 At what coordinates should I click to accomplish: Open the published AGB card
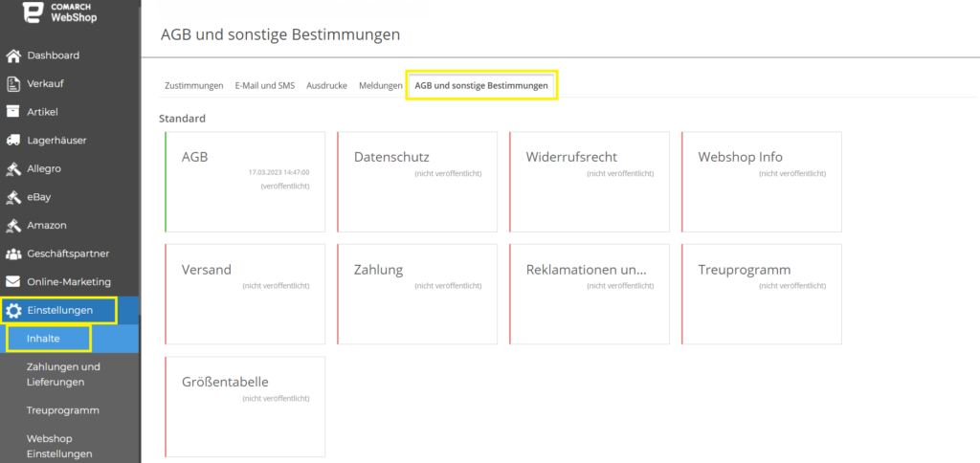[x=245, y=182]
